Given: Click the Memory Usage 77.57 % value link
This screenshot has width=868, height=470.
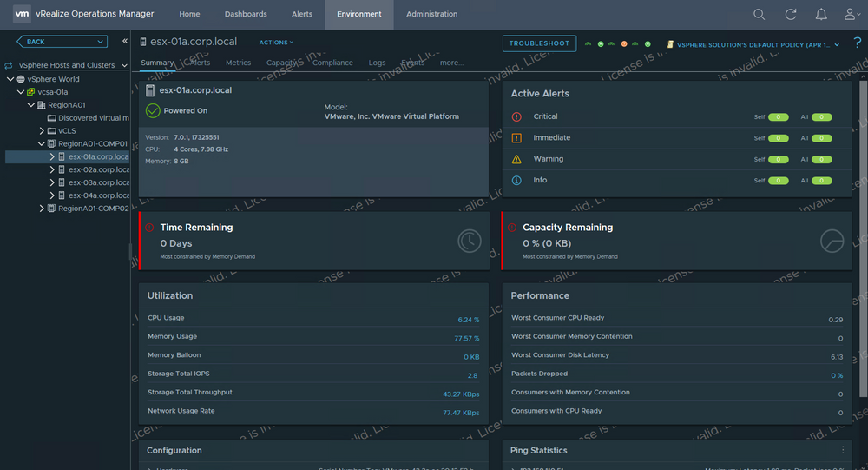Looking at the screenshot, I should (466, 337).
